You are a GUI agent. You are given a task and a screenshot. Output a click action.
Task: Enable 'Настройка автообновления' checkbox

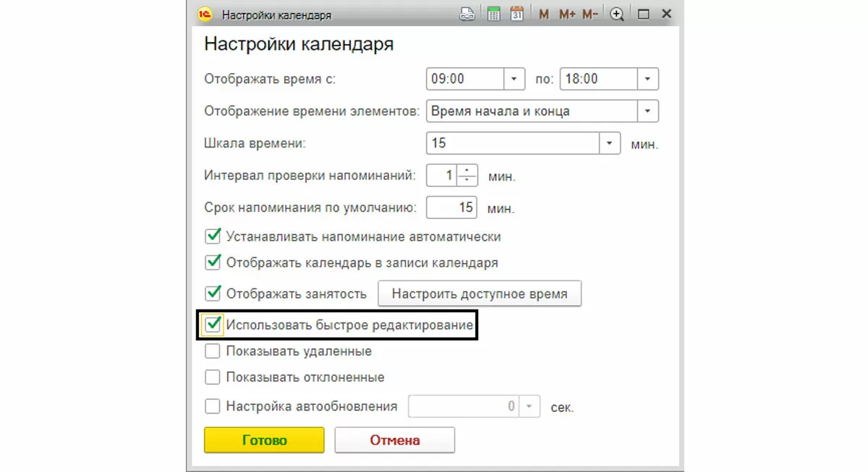(x=212, y=406)
